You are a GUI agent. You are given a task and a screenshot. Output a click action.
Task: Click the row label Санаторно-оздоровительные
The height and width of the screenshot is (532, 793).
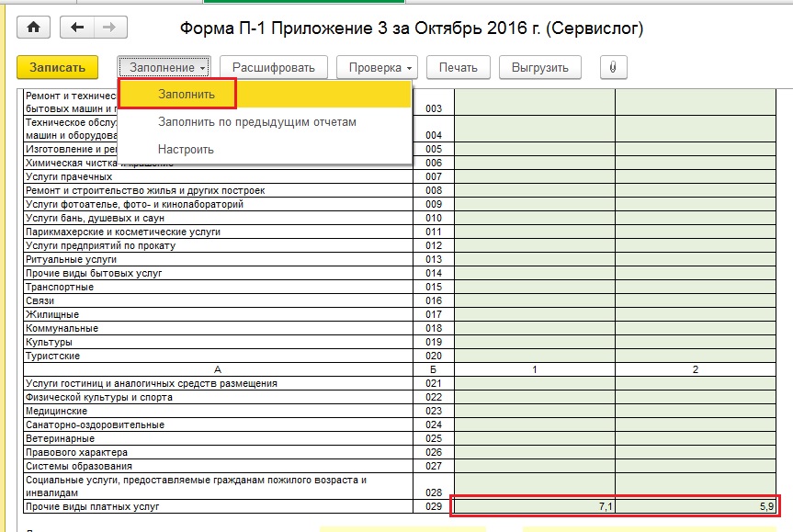pyautogui.click(x=95, y=424)
